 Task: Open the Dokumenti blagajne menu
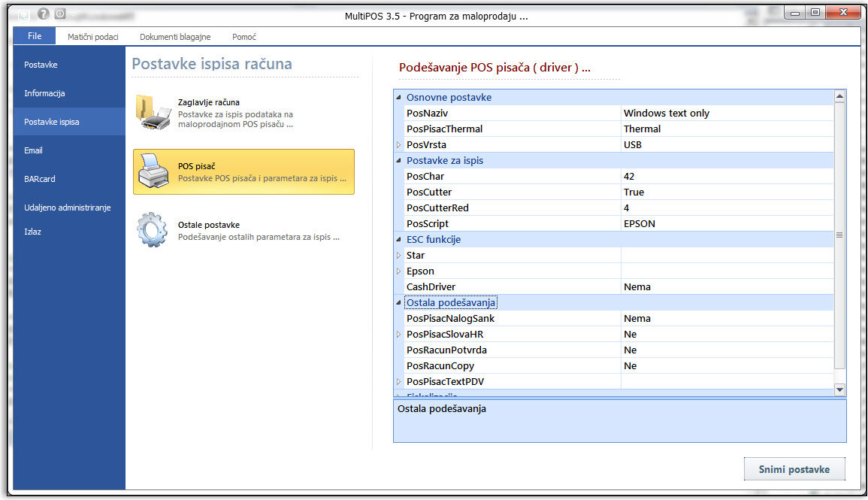(175, 37)
